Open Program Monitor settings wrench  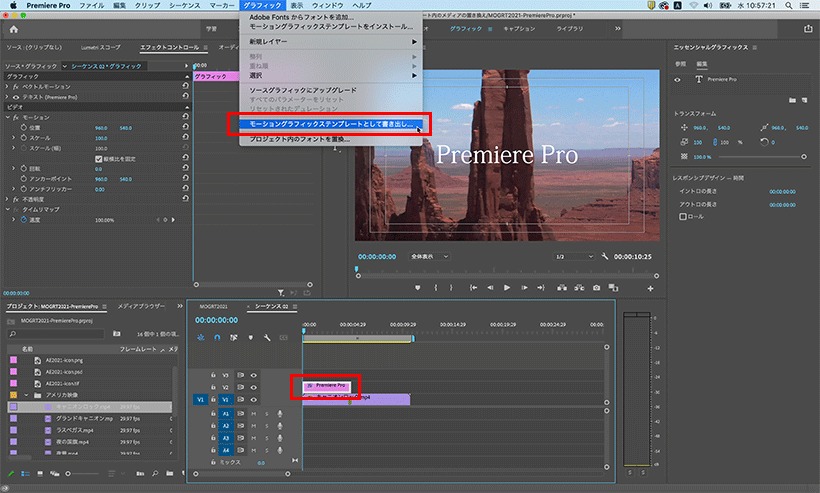click(x=605, y=256)
